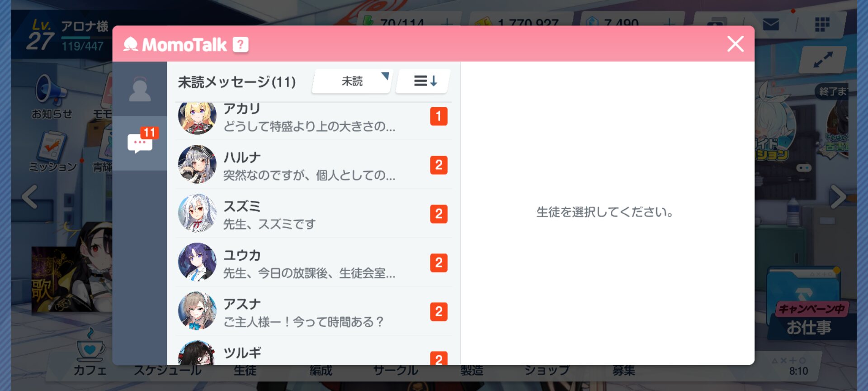Click ユウカ's avatar portrait
Screen dimensions: 868x391
(197, 262)
